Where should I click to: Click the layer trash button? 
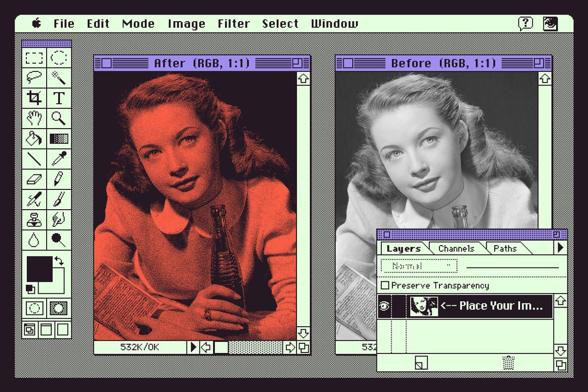(508, 363)
